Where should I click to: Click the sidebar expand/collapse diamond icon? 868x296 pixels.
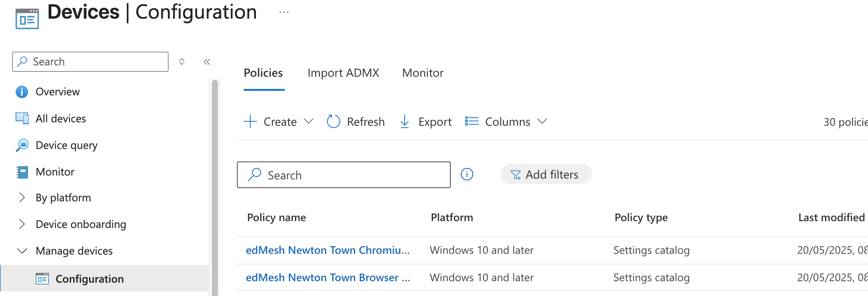pyautogui.click(x=182, y=62)
